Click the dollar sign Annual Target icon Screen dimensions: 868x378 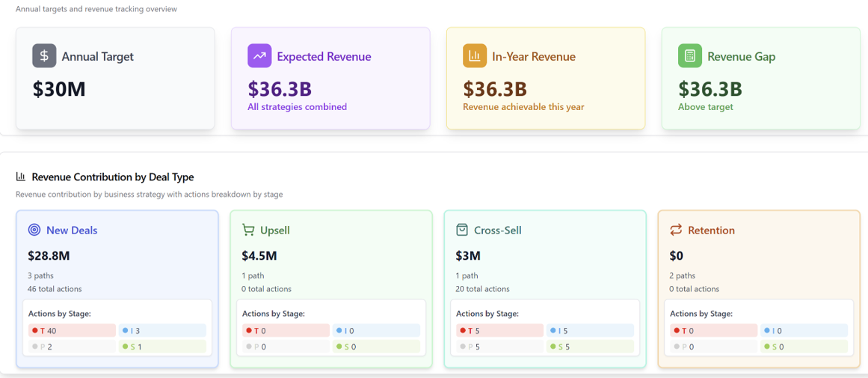pos(44,56)
